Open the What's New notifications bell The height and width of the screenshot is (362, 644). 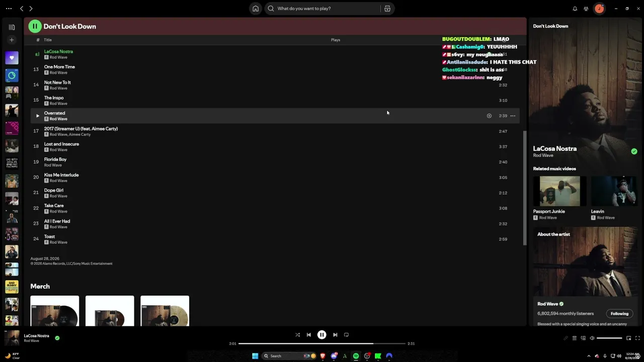coord(575,9)
